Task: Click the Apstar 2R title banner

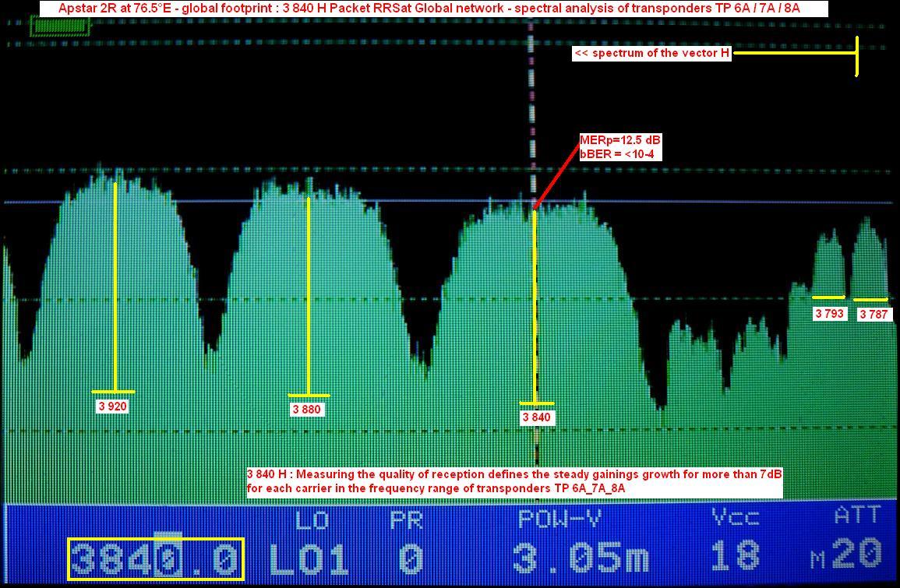Action: (429, 9)
